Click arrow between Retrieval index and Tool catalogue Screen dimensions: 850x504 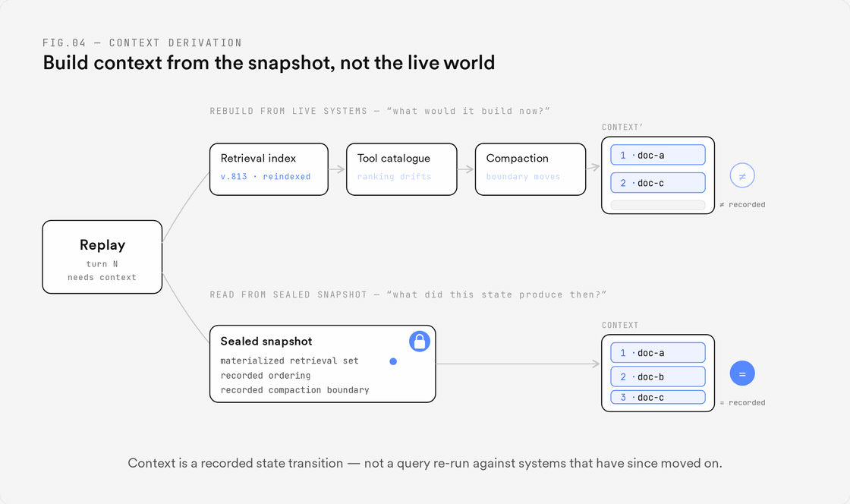point(337,169)
